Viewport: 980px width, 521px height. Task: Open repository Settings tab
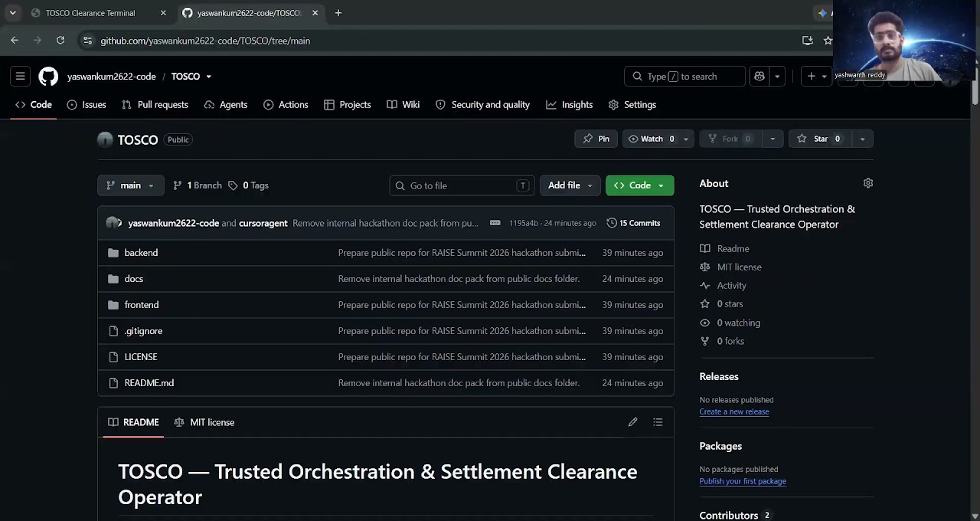coord(632,104)
